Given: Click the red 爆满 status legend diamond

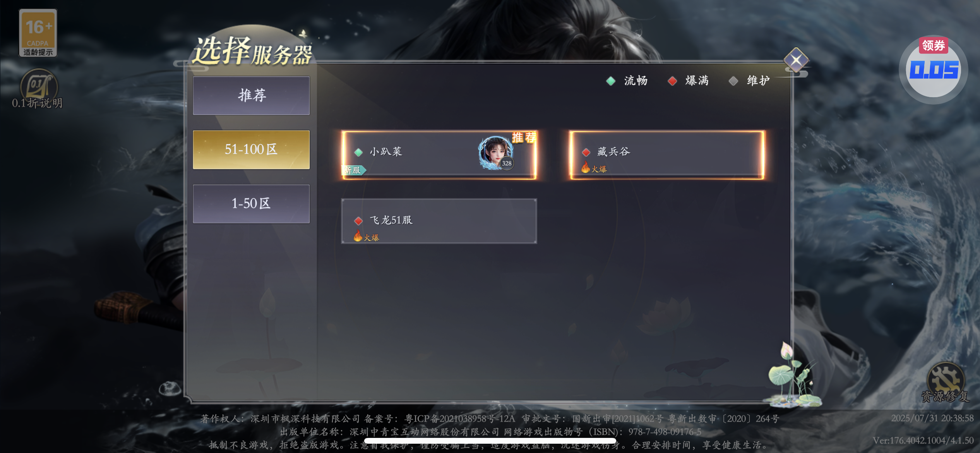Looking at the screenshot, I should [x=672, y=81].
